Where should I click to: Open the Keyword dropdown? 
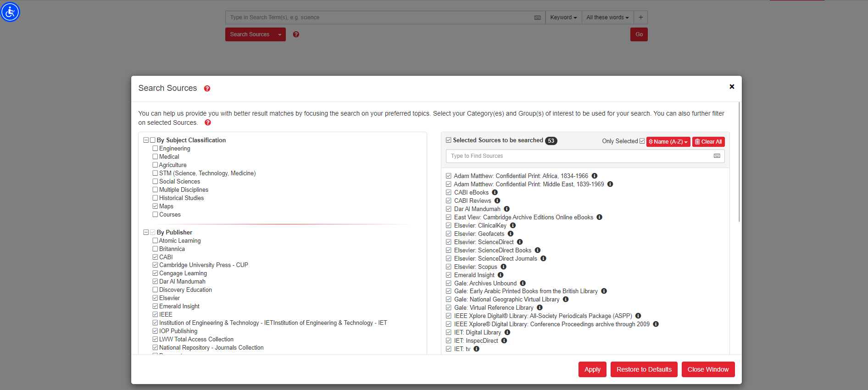pyautogui.click(x=563, y=17)
